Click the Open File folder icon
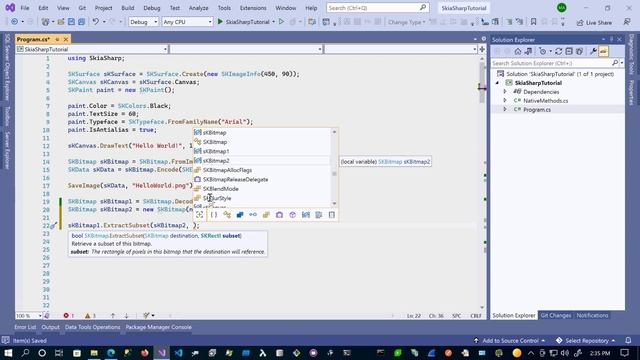 point(61,22)
